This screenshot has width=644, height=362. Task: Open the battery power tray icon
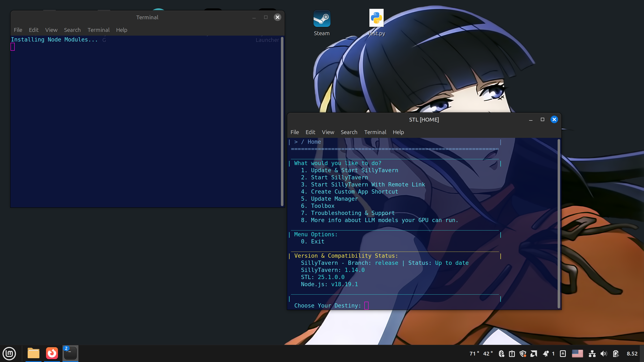(x=615, y=353)
